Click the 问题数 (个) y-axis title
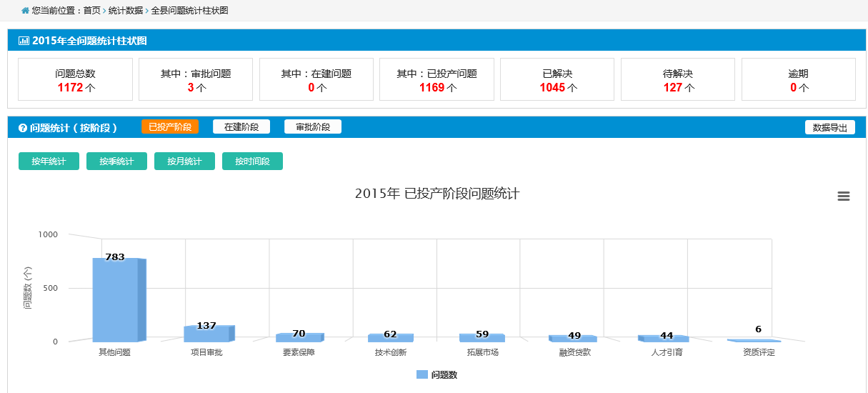Viewport: 868px width, 393px height. point(28,287)
